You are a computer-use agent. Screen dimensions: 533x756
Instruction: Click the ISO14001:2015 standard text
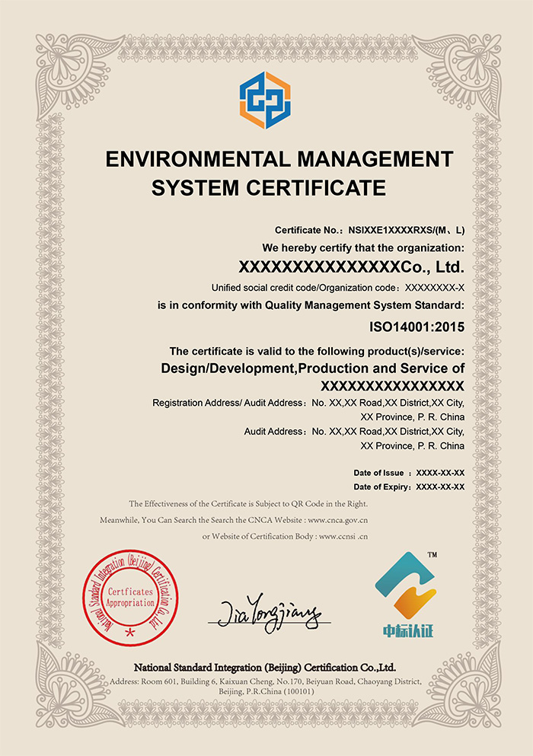pyautogui.click(x=417, y=327)
